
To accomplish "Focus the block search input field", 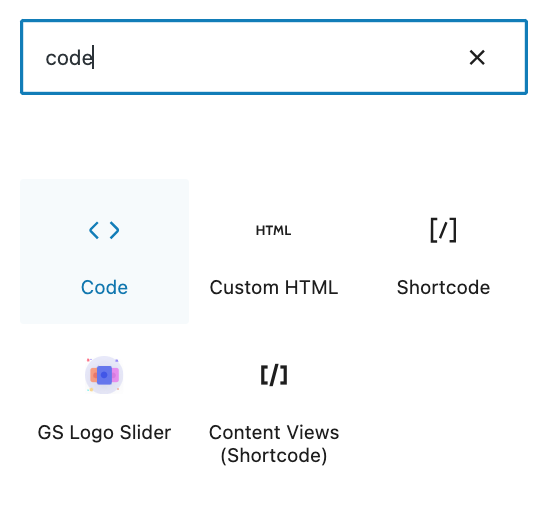I will coord(274,57).
